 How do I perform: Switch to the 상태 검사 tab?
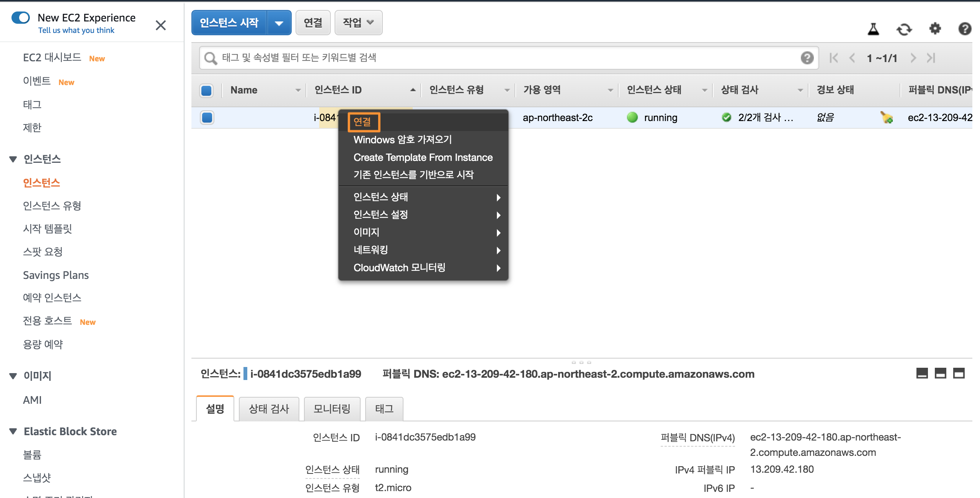tap(269, 409)
